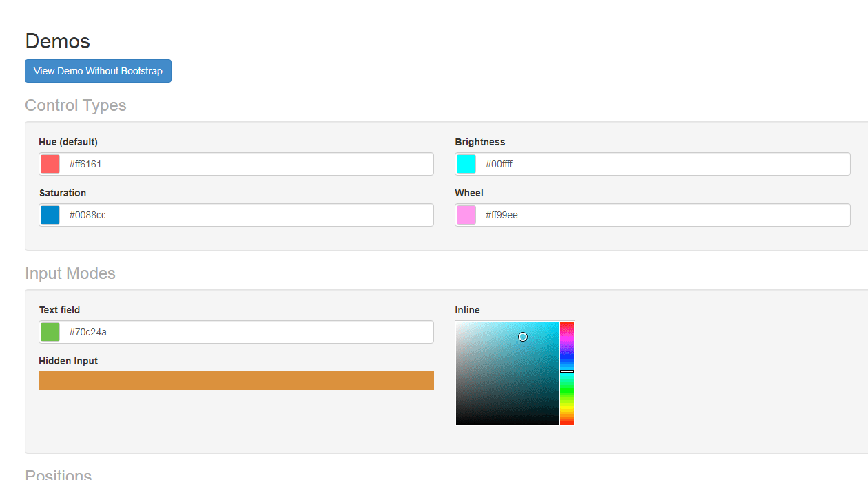Open the cyan Brightness color swatch
The height and width of the screenshot is (480, 868).
(x=466, y=164)
